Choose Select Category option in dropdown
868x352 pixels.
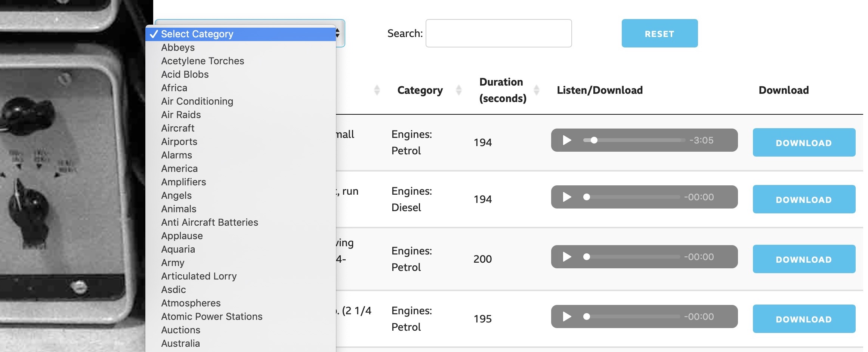[197, 34]
